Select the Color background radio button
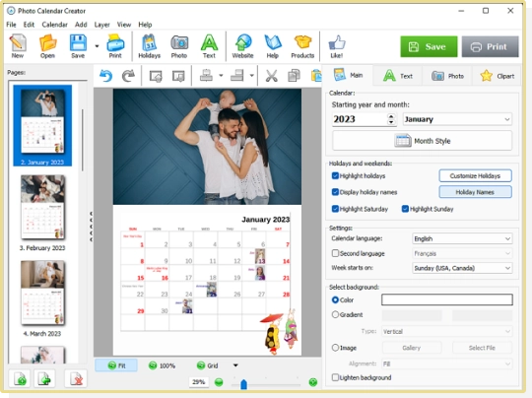The height and width of the screenshot is (398, 532). [335, 299]
